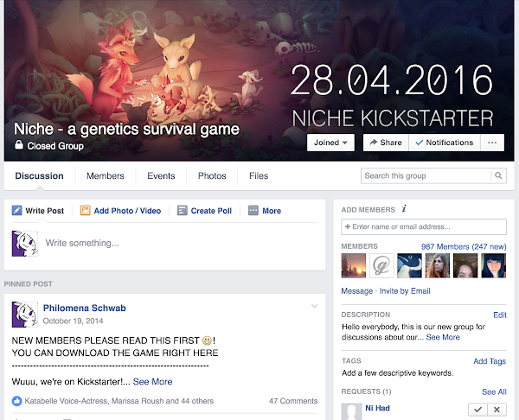Screen dimensions: 519x420
Task: Click the Enter name or email address field
Action: tap(424, 227)
